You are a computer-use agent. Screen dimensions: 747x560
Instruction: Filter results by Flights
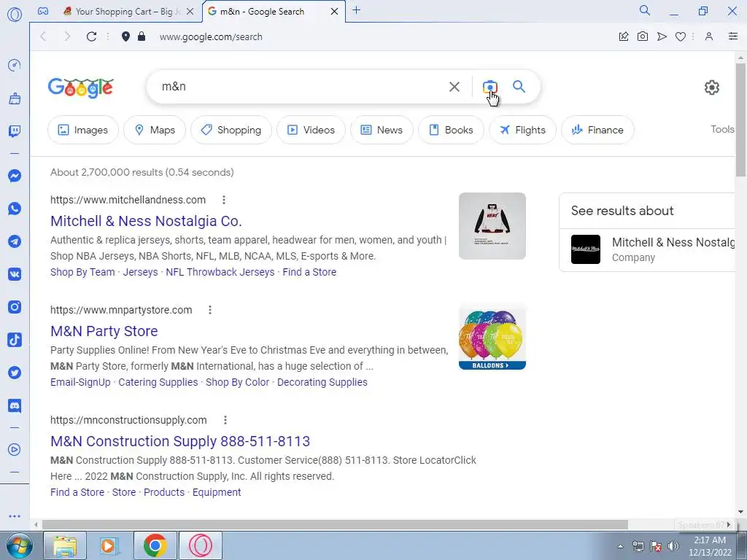click(x=522, y=130)
